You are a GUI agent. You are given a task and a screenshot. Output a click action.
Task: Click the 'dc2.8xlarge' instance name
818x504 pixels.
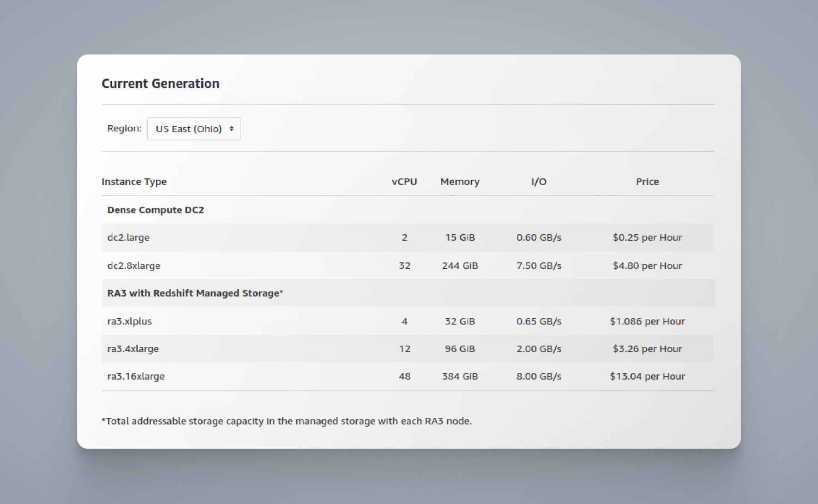(x=134, y=266)
